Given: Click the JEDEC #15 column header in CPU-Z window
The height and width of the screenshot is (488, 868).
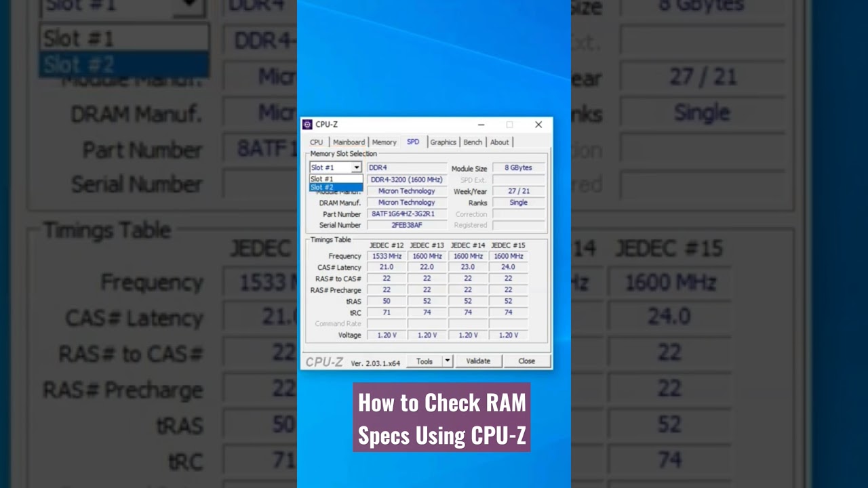Looking at the screenshot, I should pos(508,245).
